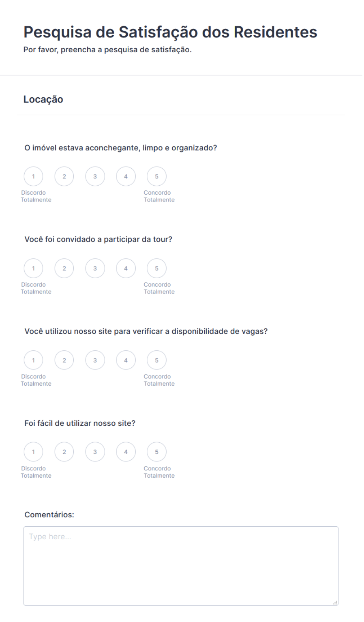The width and height of the screenshot is (364, 622).
Task: Choose 2 for 'imóvel estava aconchegante' question
Action: pyautogui.click(x=64, y=176)
